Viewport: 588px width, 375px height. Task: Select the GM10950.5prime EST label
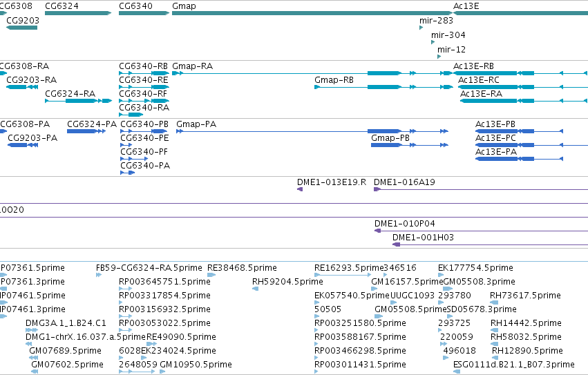click(196, 365)
